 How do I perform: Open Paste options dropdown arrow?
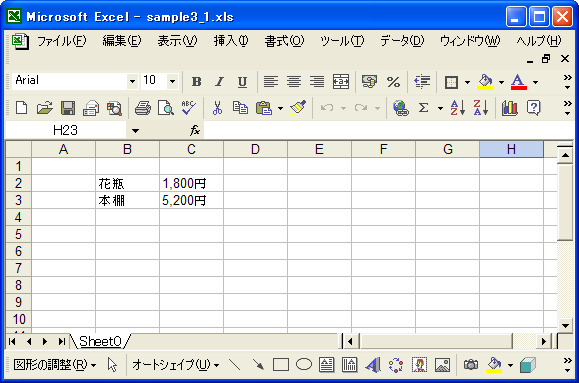coord(280,108)
